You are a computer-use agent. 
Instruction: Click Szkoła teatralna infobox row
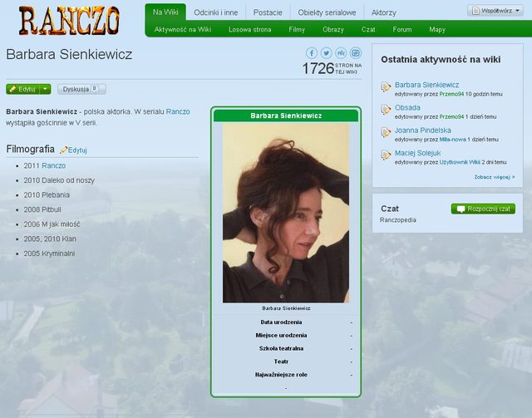click(x=286, y=348)
